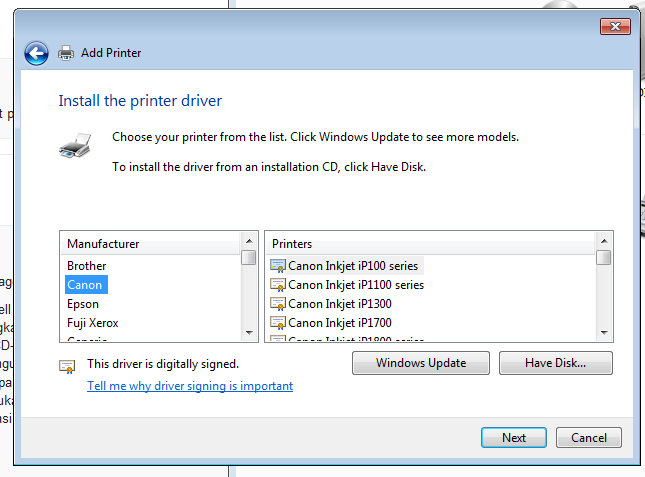Click the Have Disk button
The height and width of the screenshot is (477, 645).
click(x=556, y=363)
